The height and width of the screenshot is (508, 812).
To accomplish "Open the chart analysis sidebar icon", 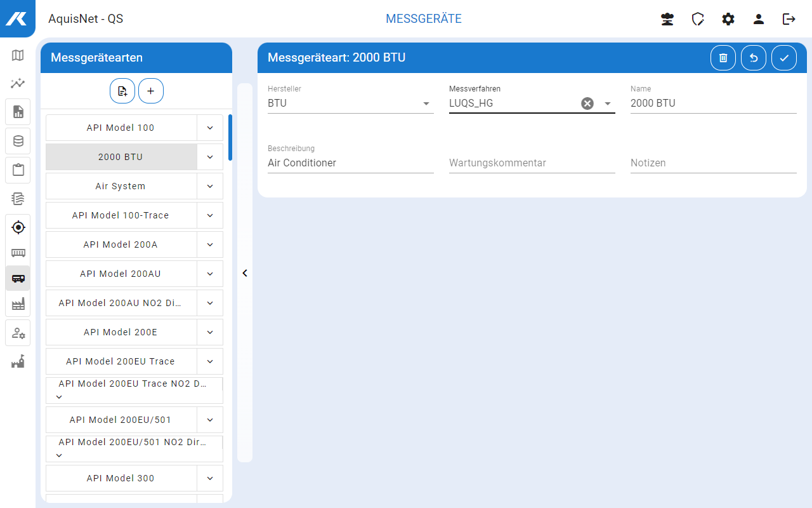I will tap(18, 83).
